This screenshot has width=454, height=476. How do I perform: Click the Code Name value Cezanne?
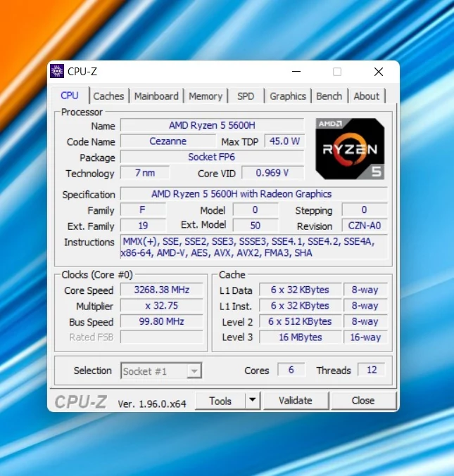point(168,141)
